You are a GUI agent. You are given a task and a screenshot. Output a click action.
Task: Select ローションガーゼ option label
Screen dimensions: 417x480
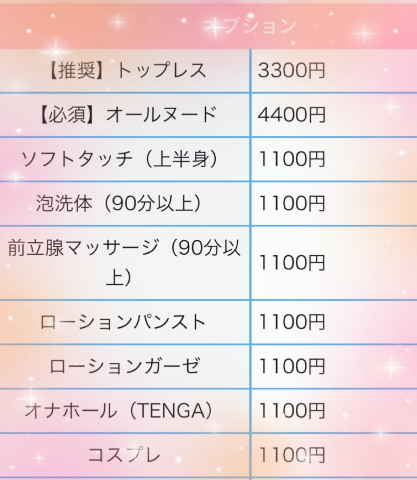(125, 366)
